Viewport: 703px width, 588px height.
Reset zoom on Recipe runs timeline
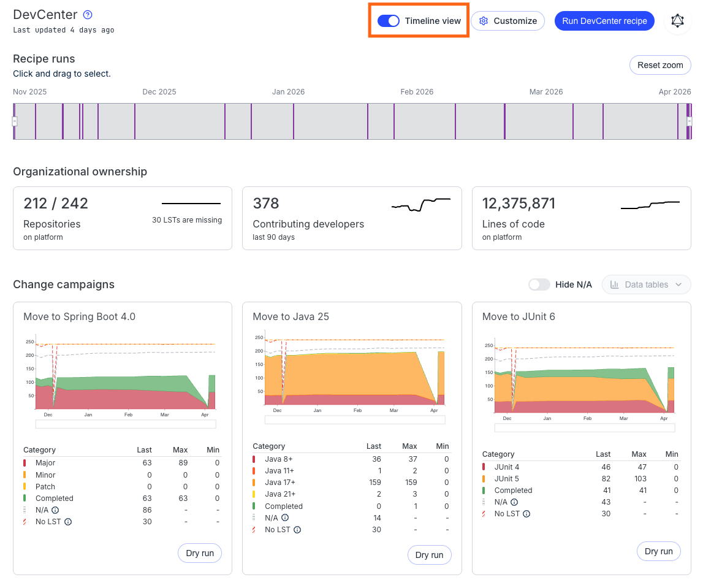(660, 65)
